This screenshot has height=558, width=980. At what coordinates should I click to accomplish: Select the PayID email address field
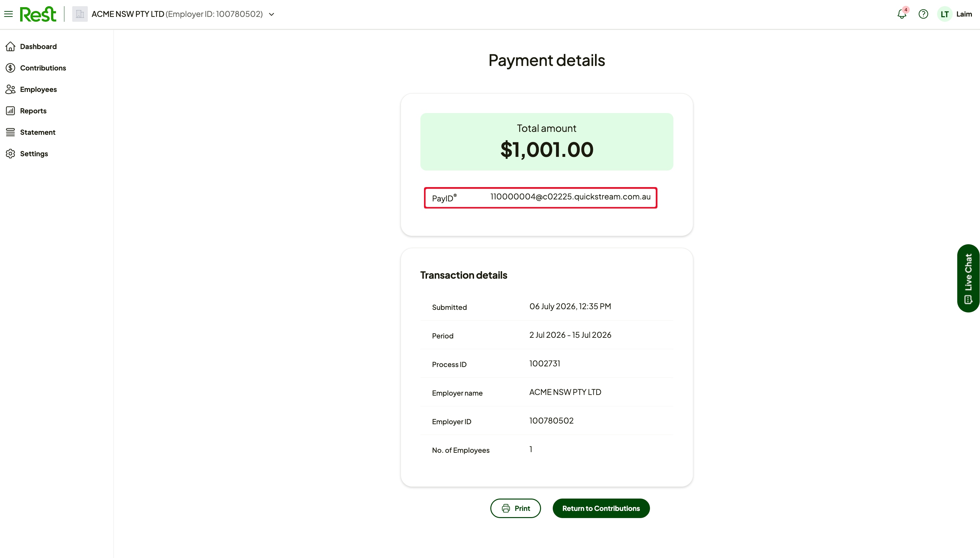click(x=570, y=197)
